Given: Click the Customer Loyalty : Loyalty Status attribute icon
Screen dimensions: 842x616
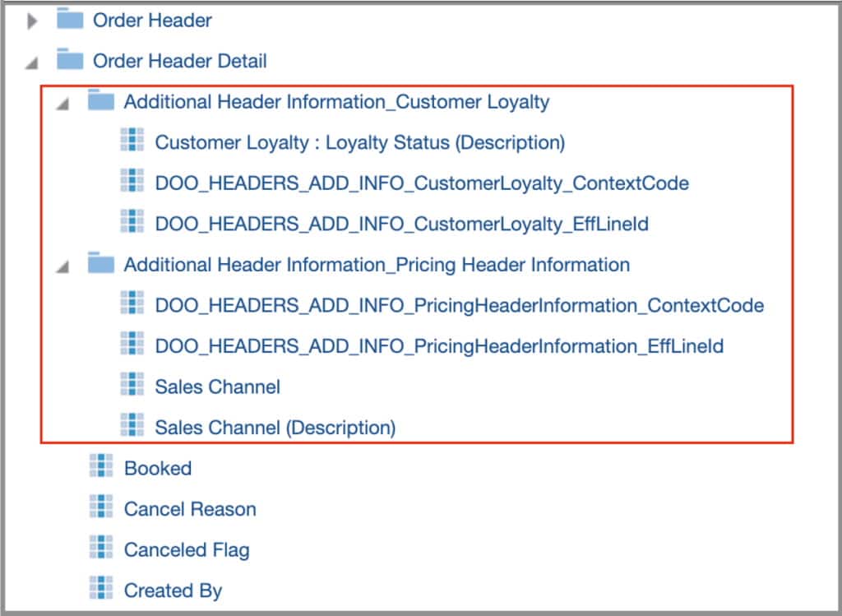Looking at the screenshot, I should click(132, 142).
